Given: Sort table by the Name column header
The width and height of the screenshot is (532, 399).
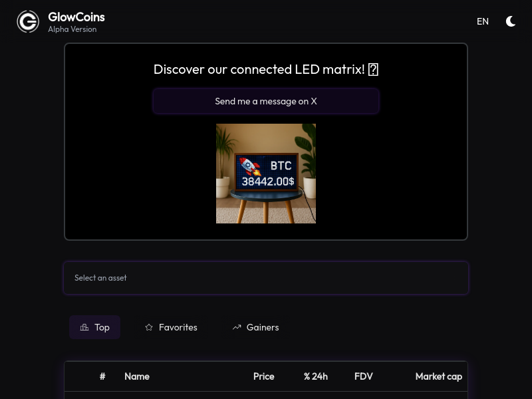Looking at the screenshot, I should click(137, 376).
